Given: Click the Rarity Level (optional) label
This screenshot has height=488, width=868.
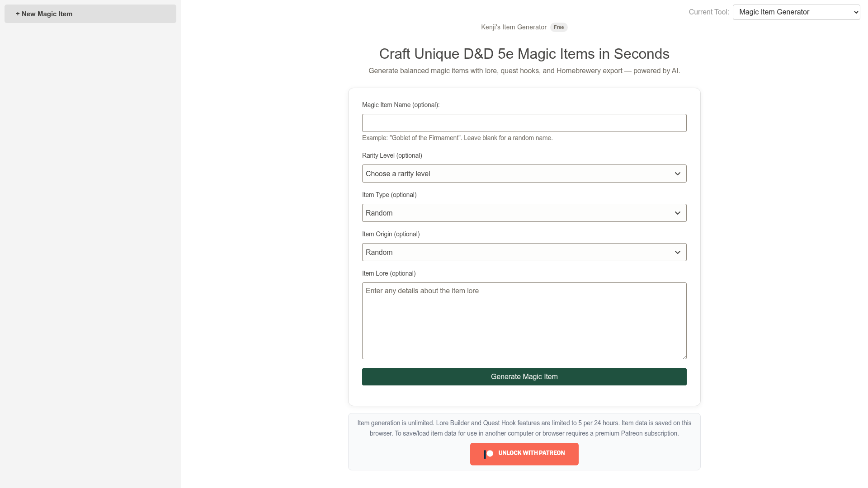Looking at the screenshot, I should coord(392,155).
